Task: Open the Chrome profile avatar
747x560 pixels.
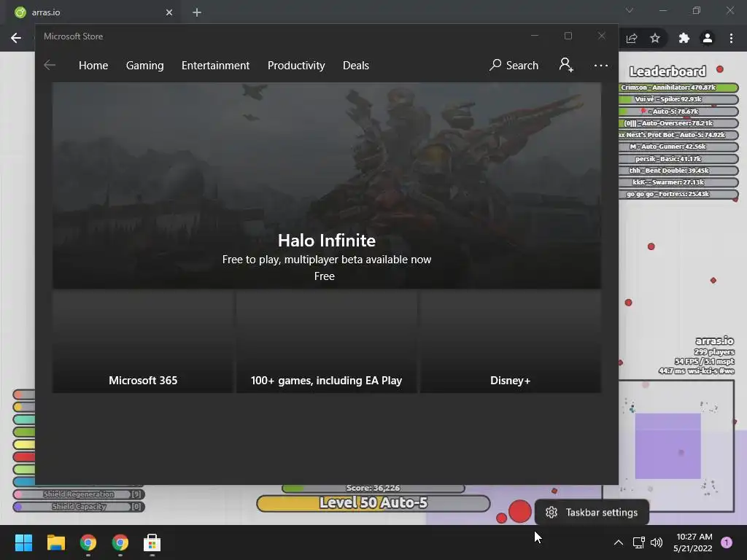Action: [x=708, y=38]
